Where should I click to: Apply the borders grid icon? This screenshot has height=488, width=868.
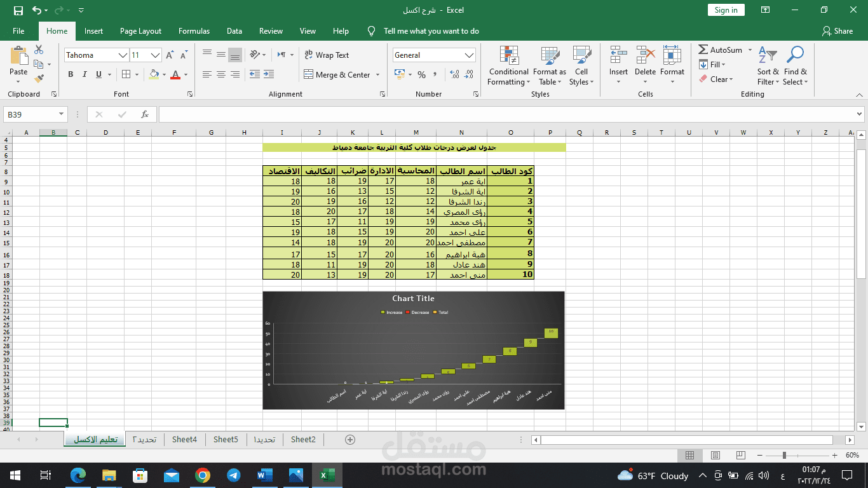[x=126, y=74]
